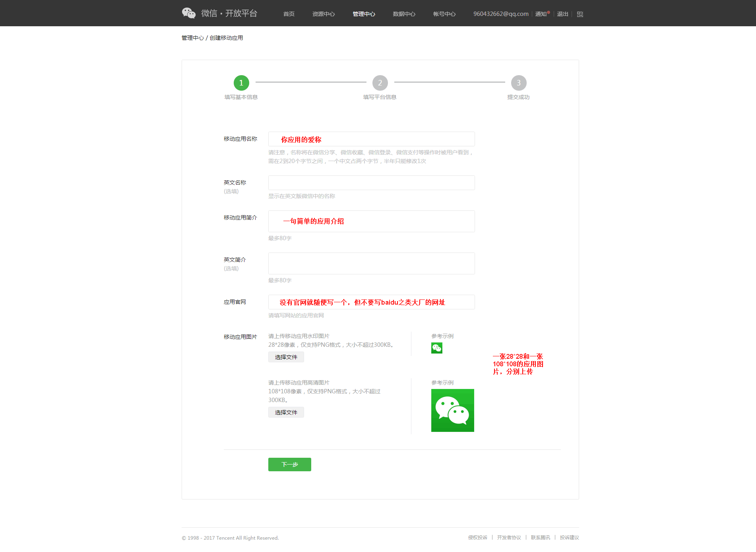Focus the 英文简介 text area
The width and height of the screenshot is (756, 552).
point(371,263)
